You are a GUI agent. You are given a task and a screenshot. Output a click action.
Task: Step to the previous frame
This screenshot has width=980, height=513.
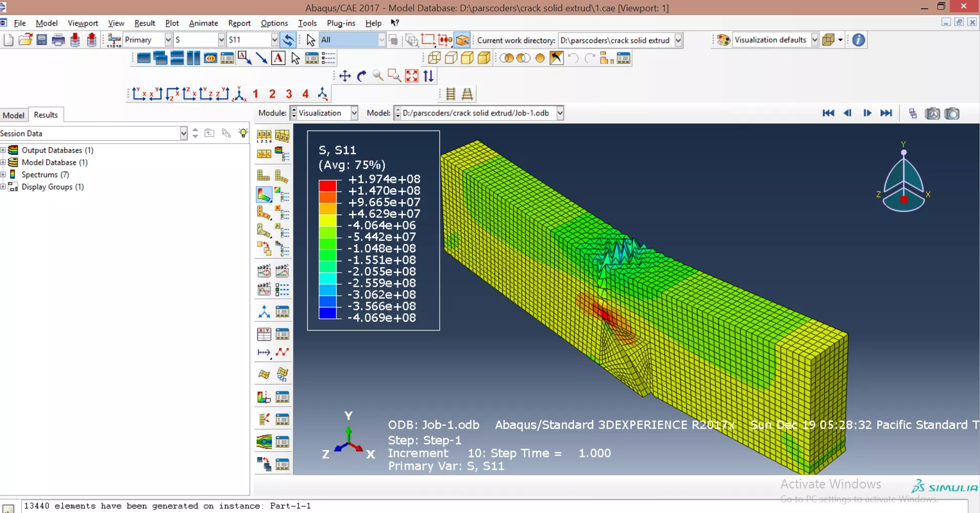click(x=847, y=113)
